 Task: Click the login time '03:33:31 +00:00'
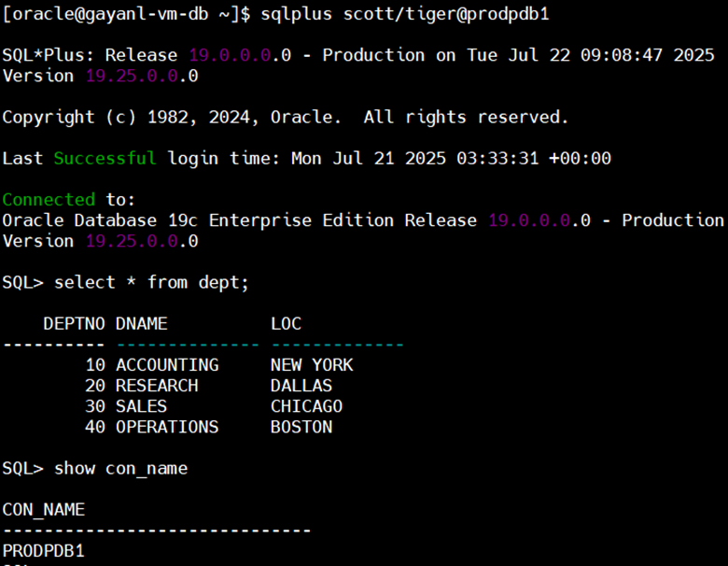tap(534, 159)
